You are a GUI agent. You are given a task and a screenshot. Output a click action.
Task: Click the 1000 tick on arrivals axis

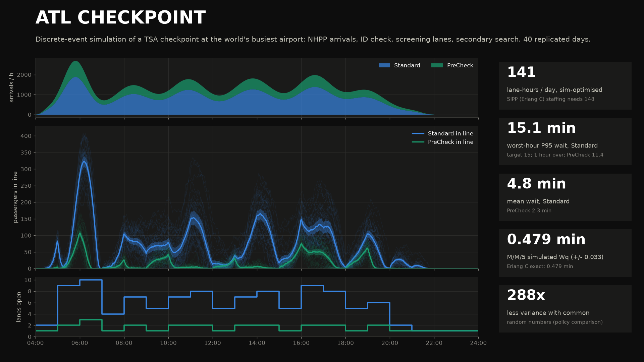point(24,95)
